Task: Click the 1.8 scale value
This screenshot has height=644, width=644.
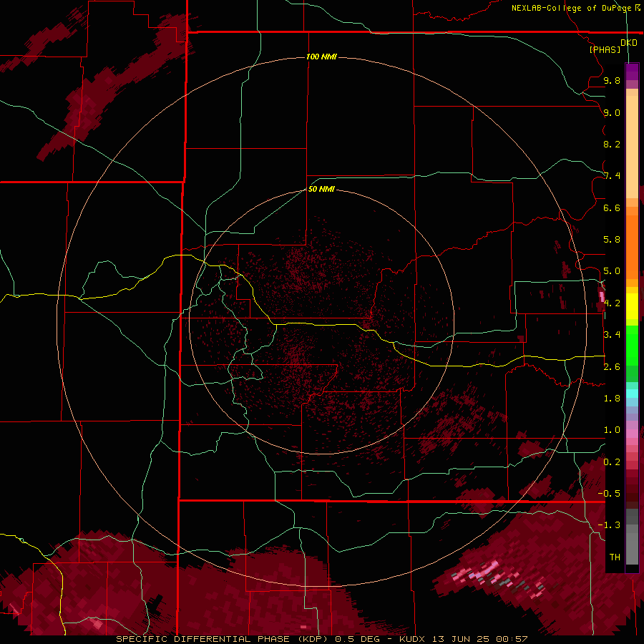Action: click(x=612, y=399)
